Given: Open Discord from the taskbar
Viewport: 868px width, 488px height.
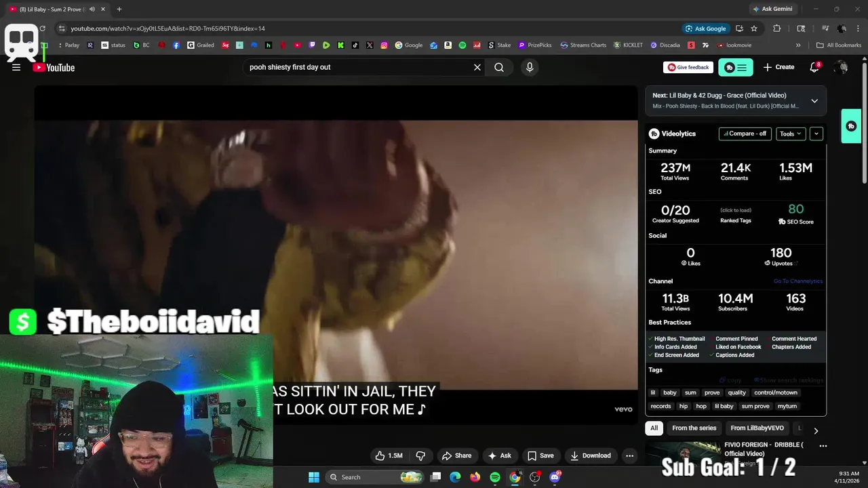Looking at the screenshot, I should click(x=555, y=477).
